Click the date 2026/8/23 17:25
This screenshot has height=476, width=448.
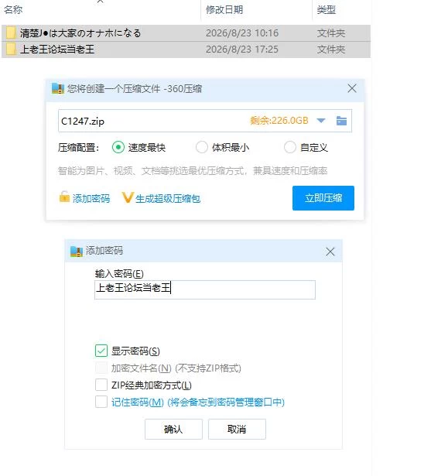coord(242,50)
